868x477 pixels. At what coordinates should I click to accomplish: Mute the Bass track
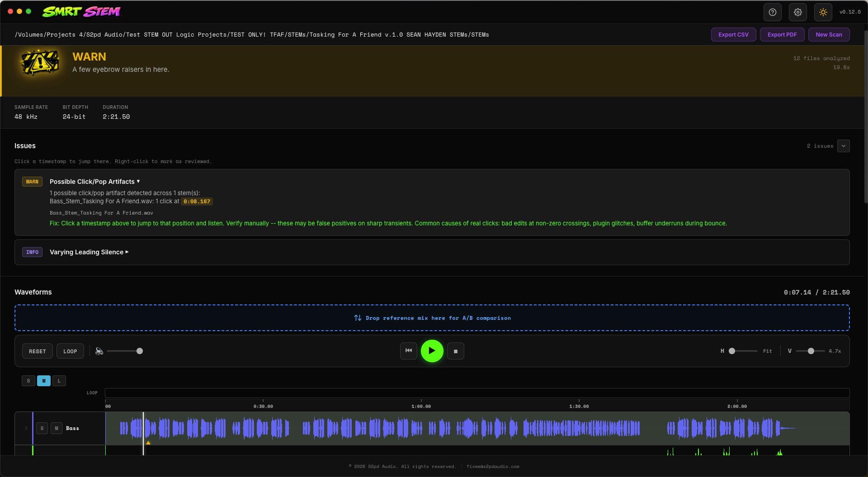point(57,428)
